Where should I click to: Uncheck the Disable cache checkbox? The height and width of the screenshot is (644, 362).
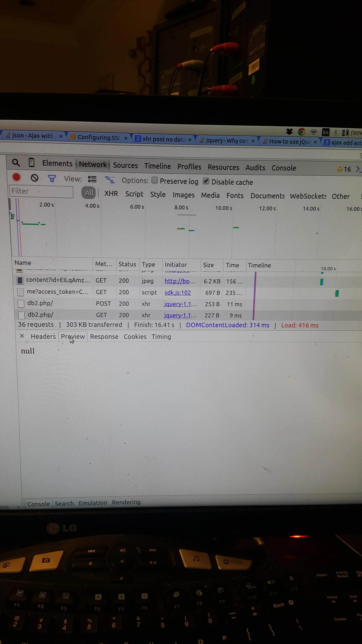206,181
